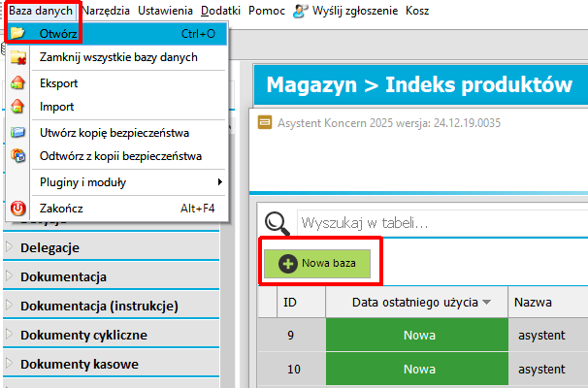Click the ID column header
This screenshot has width=588, height=388.
301,302
